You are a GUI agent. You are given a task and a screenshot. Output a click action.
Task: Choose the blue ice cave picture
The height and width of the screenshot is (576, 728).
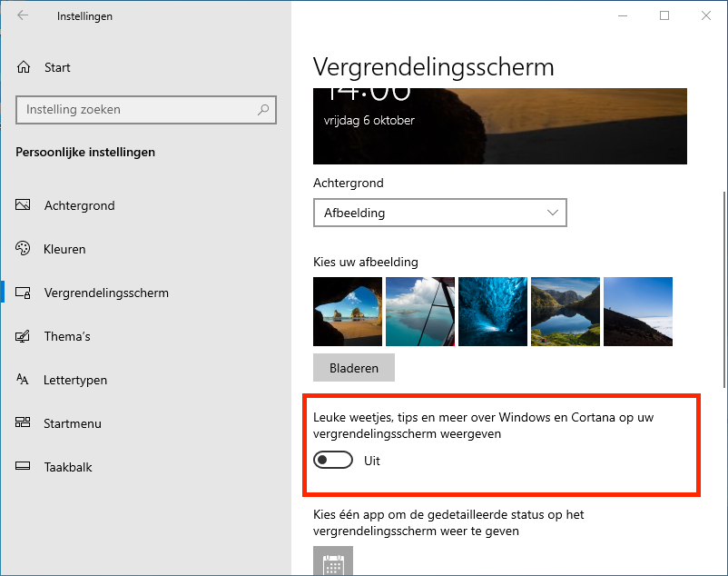[x=493, y=312]
